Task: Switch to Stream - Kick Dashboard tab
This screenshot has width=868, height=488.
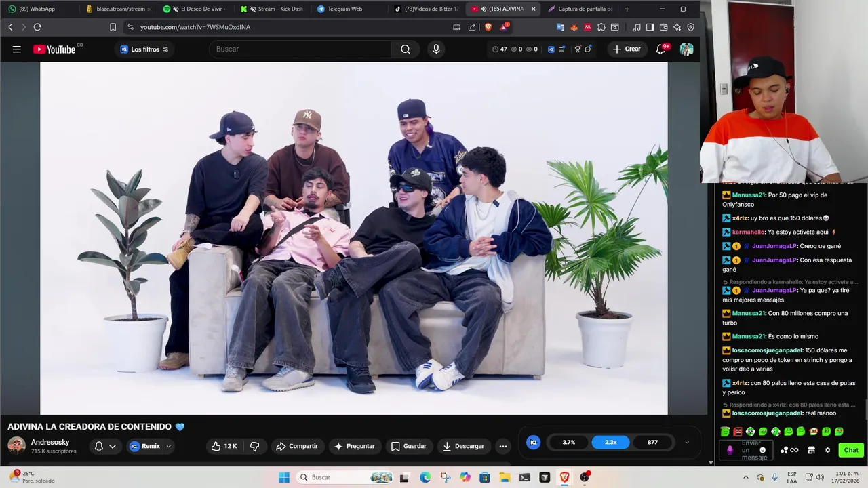Action: coord(272,9)
